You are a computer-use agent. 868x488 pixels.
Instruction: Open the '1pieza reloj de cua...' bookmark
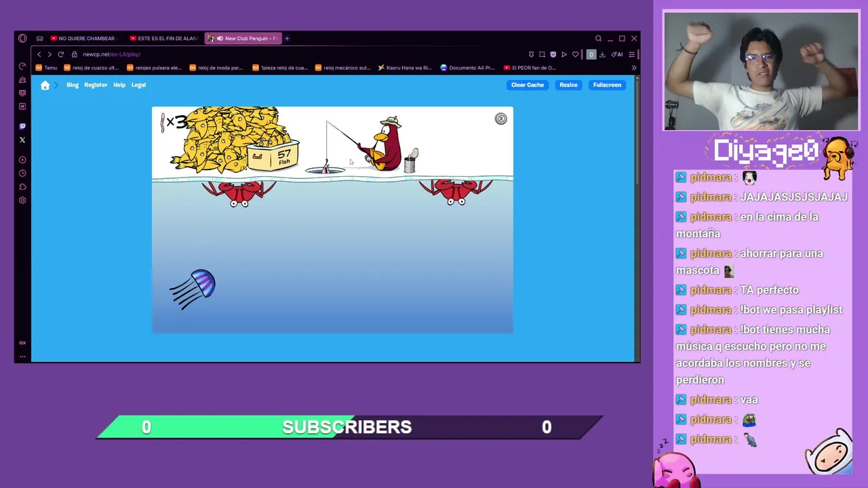click(279, 68)
